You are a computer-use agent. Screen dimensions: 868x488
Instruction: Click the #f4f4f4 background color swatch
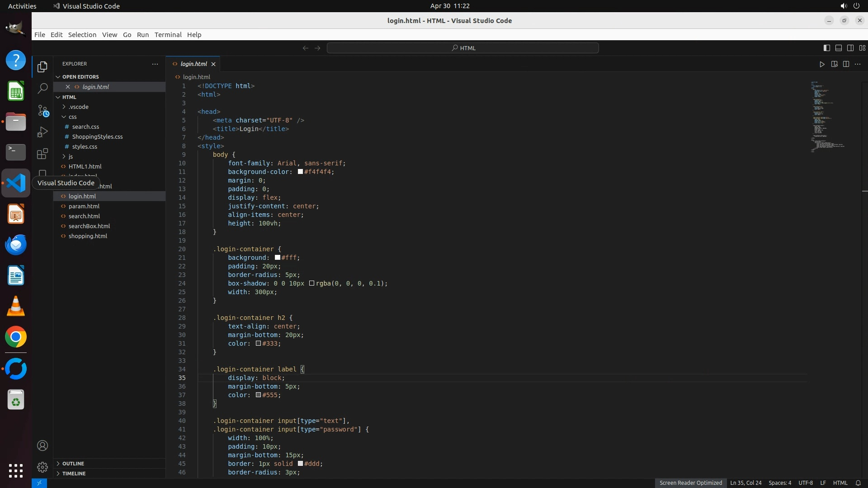300,172
